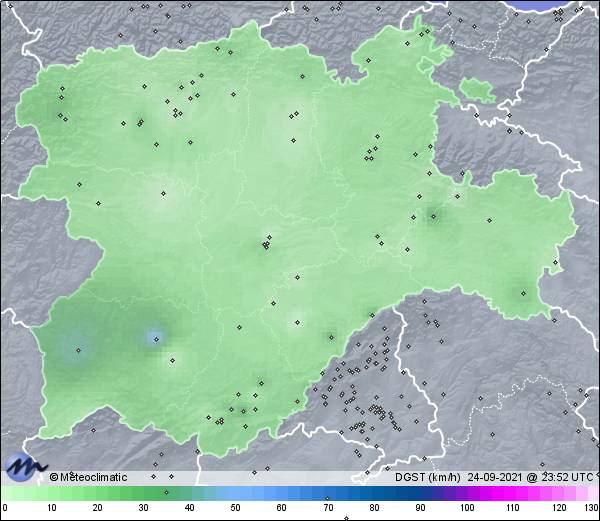Click the date 24-09-2021

495,477
